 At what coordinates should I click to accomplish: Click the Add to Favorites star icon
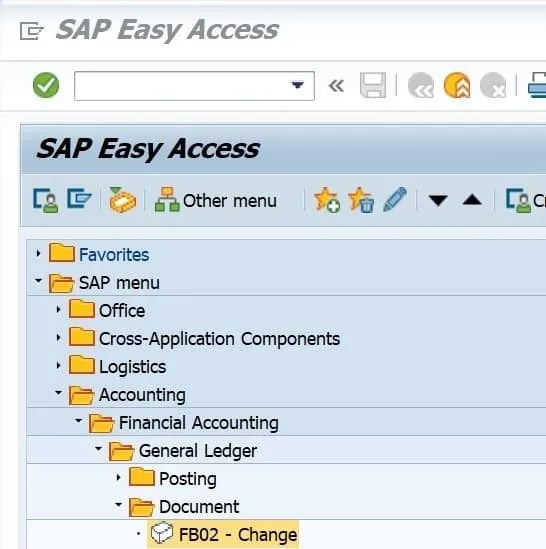[x=326, y=200]
